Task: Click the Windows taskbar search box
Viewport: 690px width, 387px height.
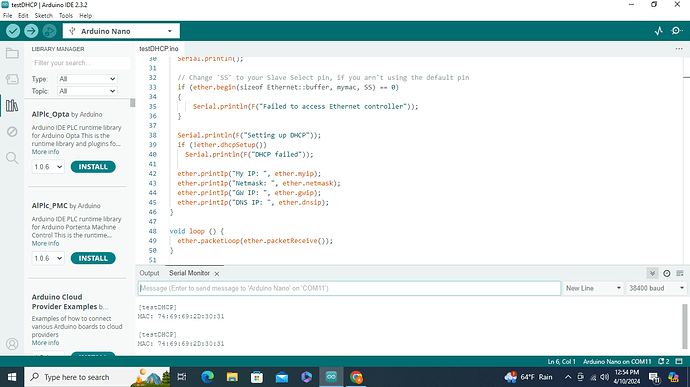Action: [x=97, y=377]
